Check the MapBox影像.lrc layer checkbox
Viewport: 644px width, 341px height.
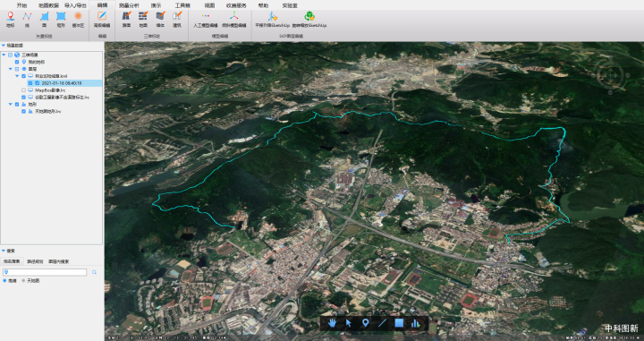click(23, 90)
